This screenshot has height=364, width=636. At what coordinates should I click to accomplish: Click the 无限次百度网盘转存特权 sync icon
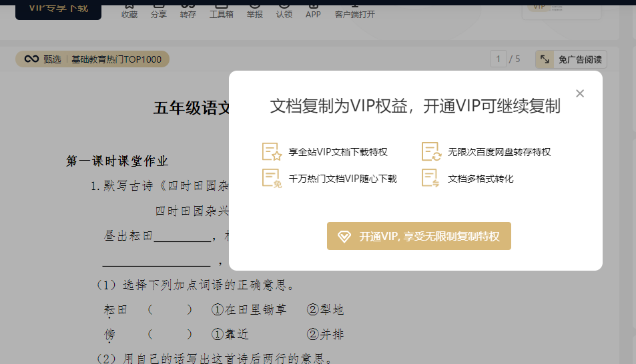pyautogui.click(x=431, y=152)
